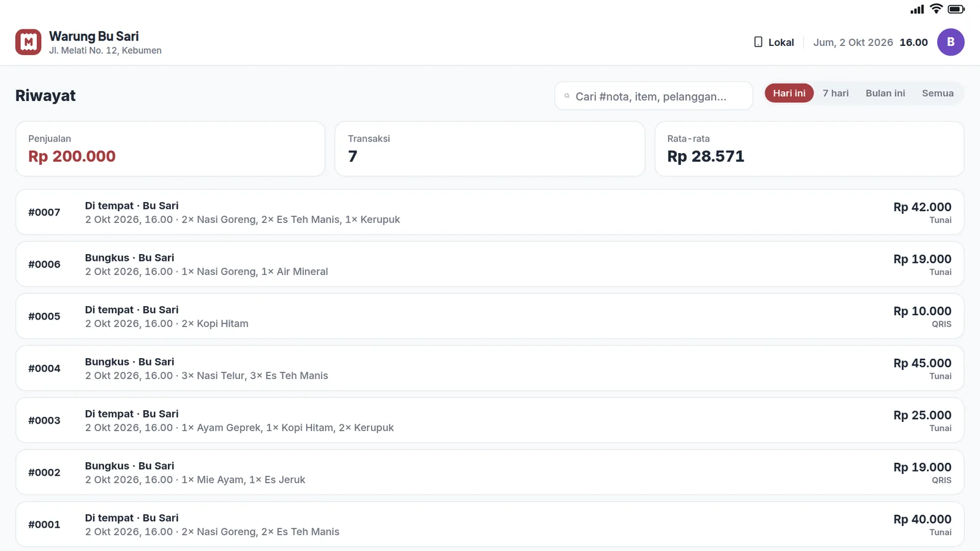Click the Warung Bu Sari app logo

coord(28,42)
